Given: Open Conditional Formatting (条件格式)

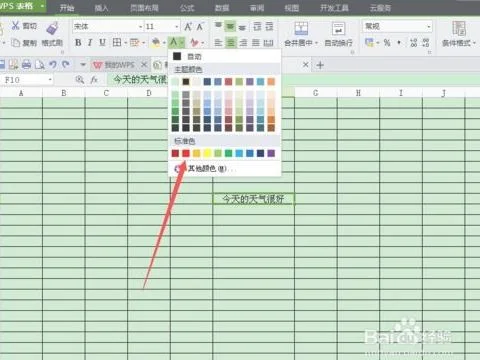Looking at the screenshot, I should 459,33.
